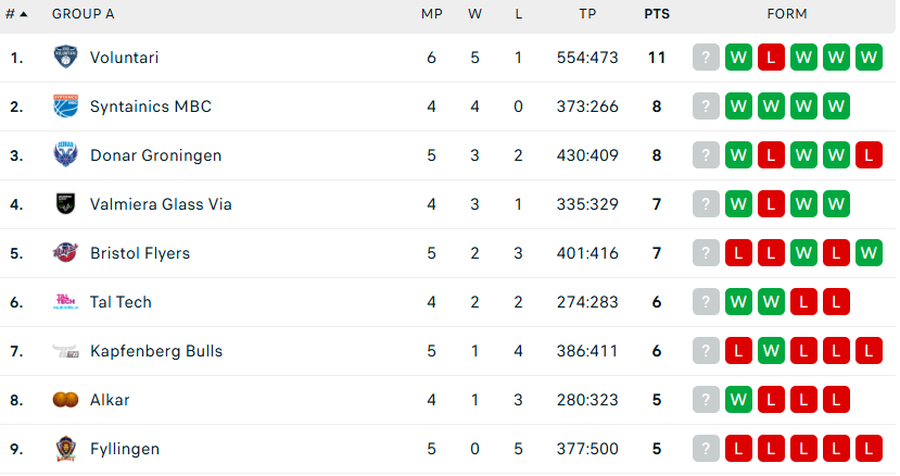Open the Voluntari team link
Image resolution: width=900 pixels, height=476 pixels.
click(124, 57)
